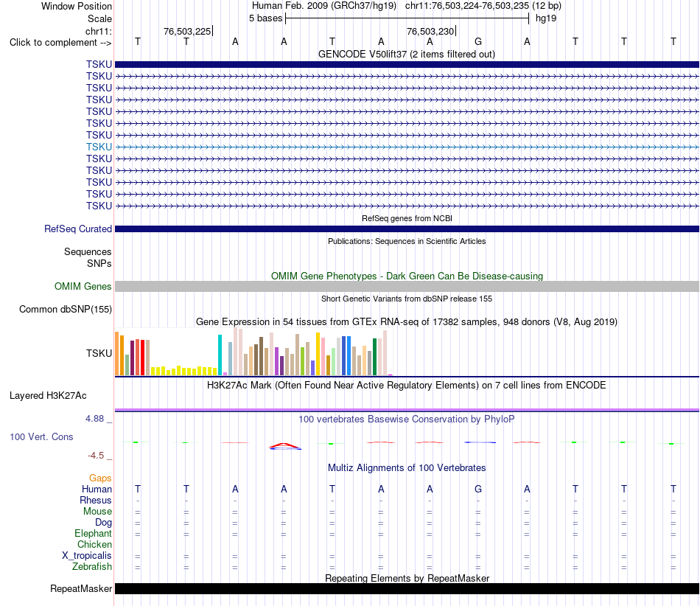The image size is (700, 606).
Task: Click the Elephant alignment row label
Action: (93, 533)
